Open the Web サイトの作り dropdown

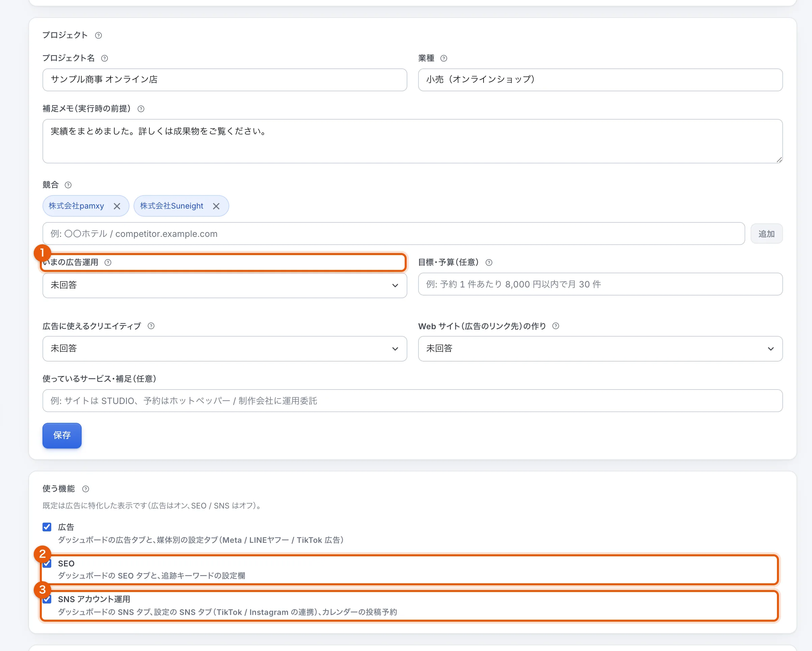point(600,348)
